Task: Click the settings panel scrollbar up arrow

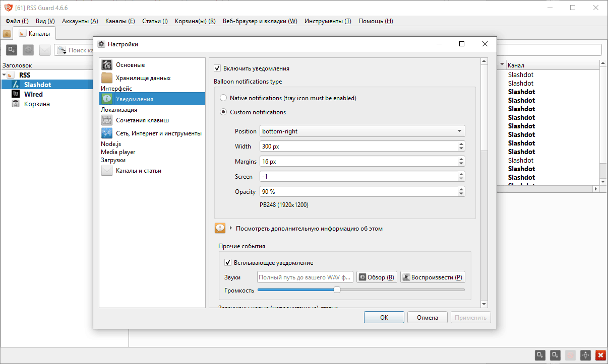Action: (x=484, y=62)
